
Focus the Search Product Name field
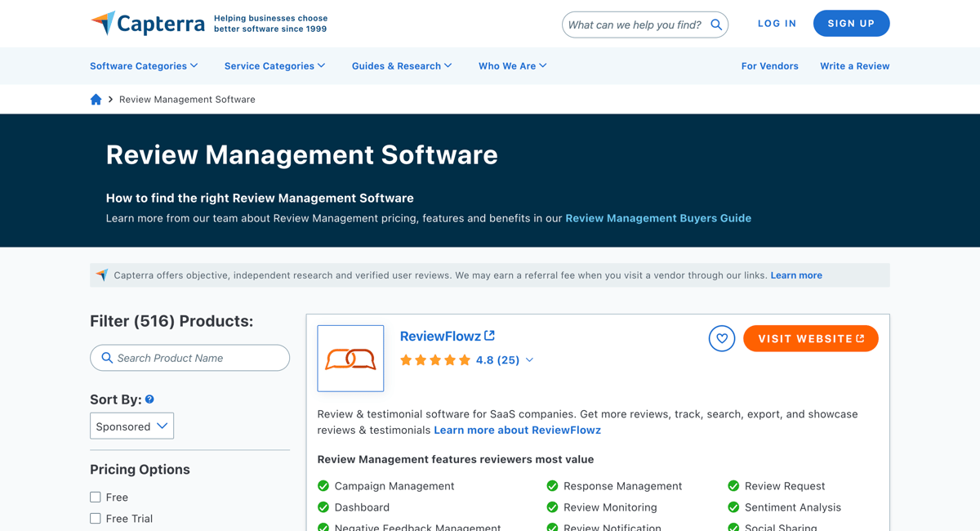coord(190,358)
